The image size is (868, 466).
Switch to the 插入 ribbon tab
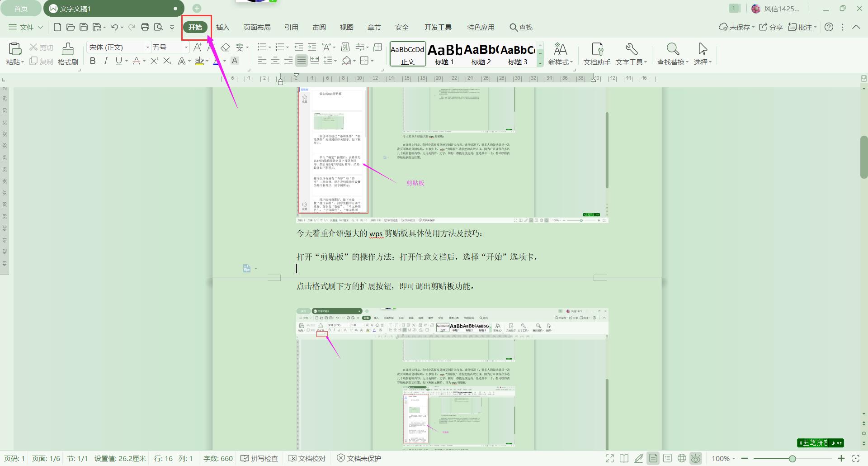pos(222,27)
